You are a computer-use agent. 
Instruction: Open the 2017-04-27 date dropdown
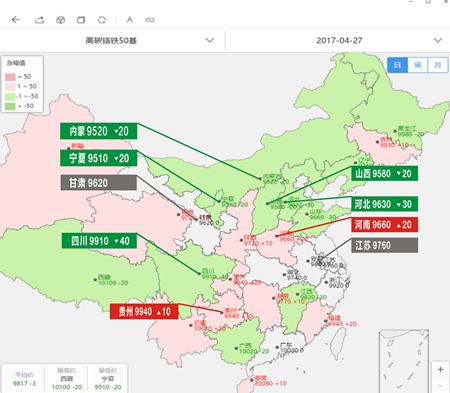(x=338, y=41)
